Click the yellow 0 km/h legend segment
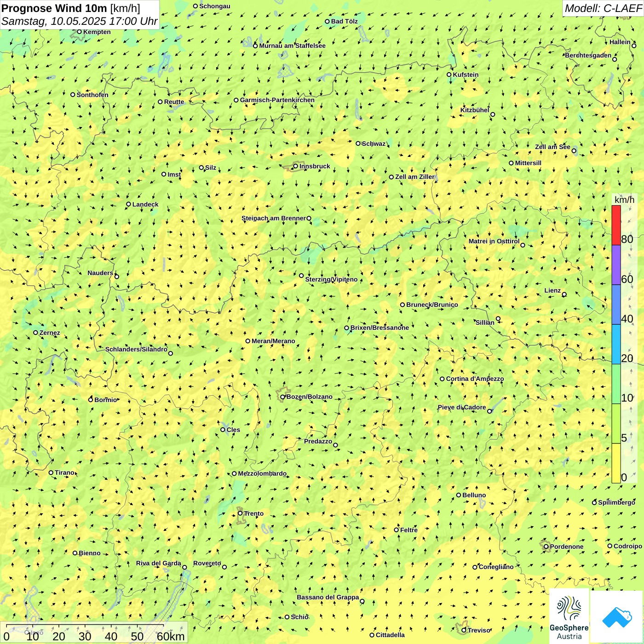Image resolution: width=644 pixels, height=644 pixels. tap(616, 463)
